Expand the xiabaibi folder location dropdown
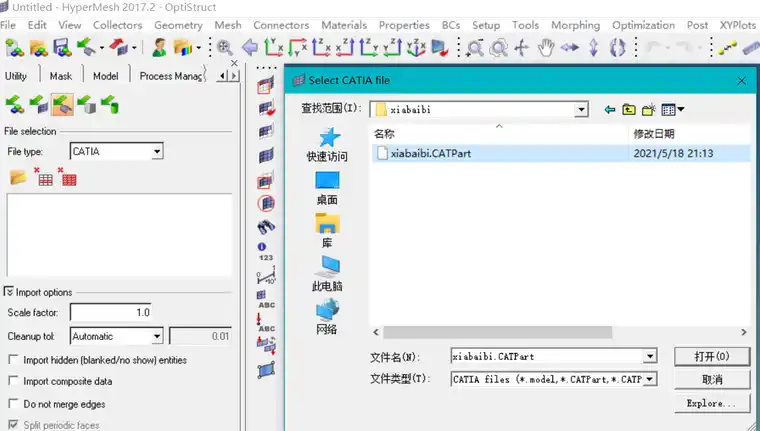The width and height of the screenshot is (760, 431). 581,110
